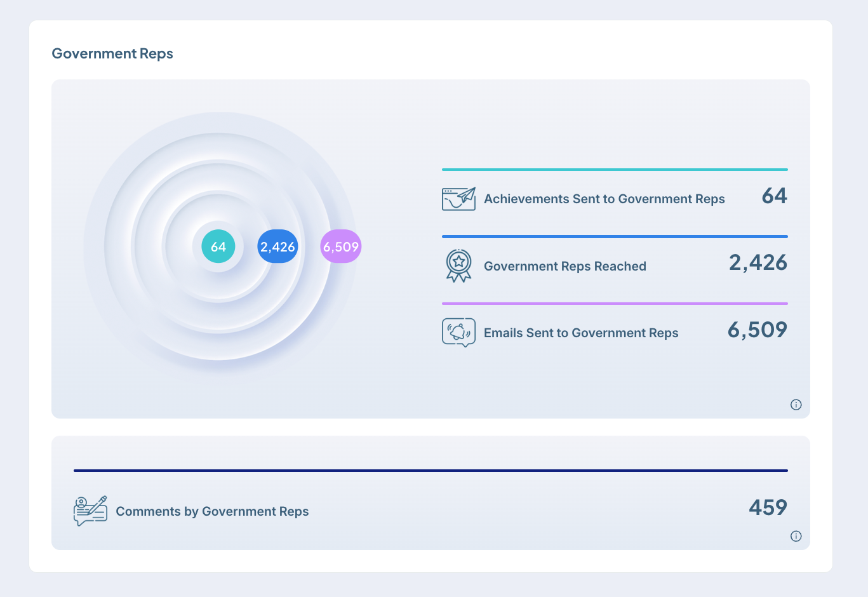868x597 pixels.
Task: Click the Comments by Government Reps label
Action: pyautogui.click(x=212, y=511)
